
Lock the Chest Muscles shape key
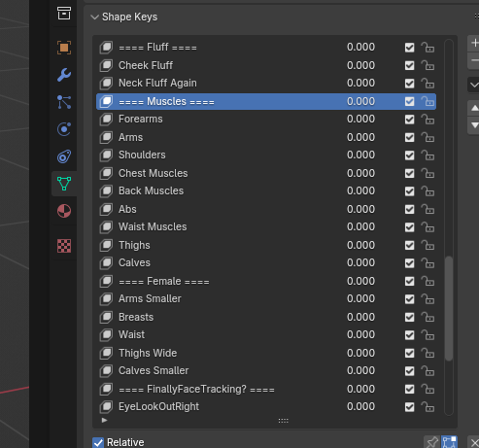pos(428,173)
